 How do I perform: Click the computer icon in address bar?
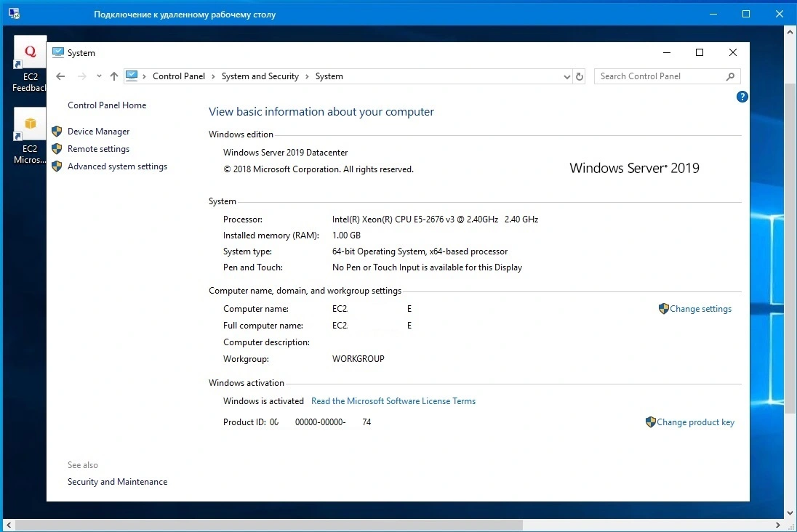click(132, 76)
